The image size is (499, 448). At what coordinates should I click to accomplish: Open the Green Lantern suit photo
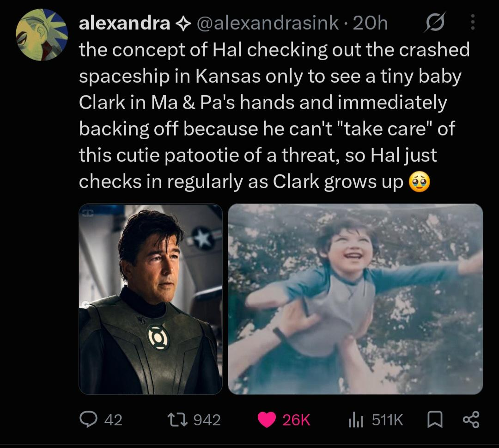[x=151, y=299]
